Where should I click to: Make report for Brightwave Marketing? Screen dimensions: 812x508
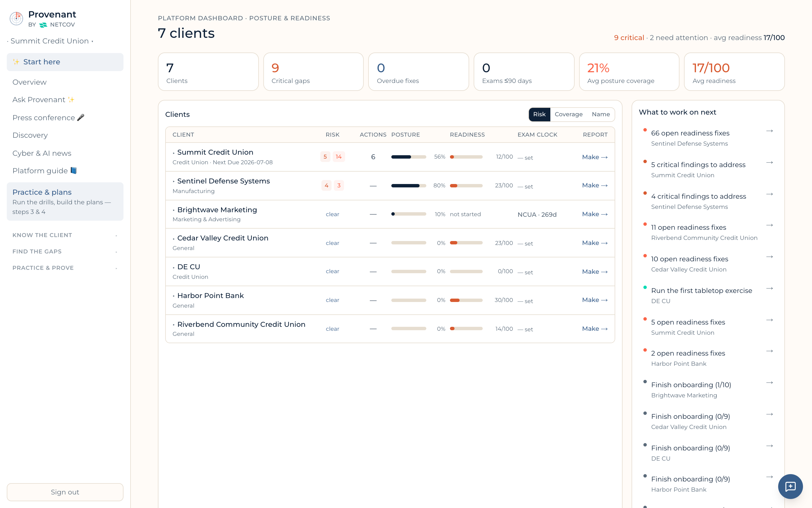tap(595, 214)
